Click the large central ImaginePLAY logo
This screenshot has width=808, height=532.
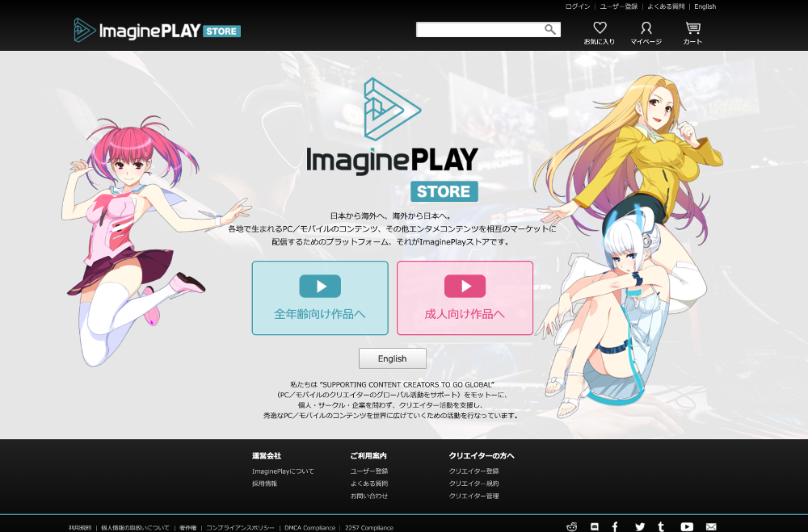click(393, 140)
